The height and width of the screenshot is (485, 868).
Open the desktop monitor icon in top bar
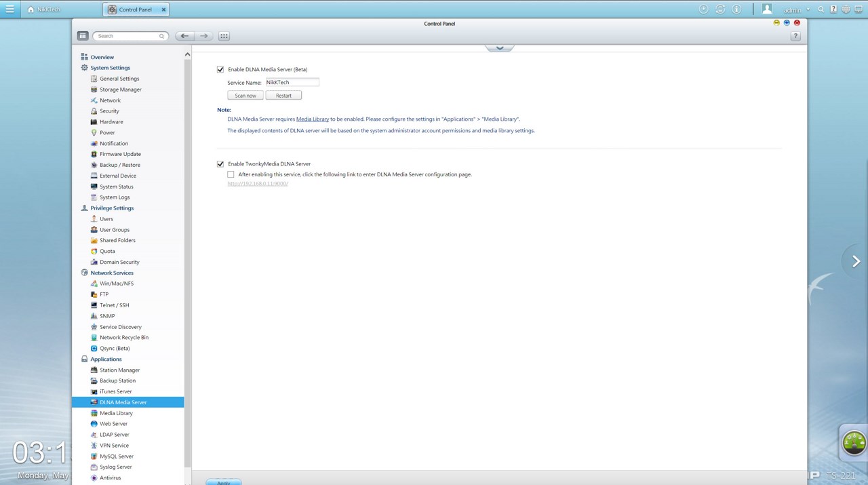click(x=859, y=9)
